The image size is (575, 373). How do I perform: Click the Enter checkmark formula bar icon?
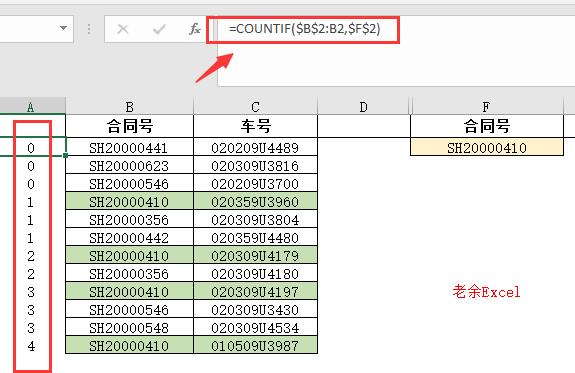[159, 29]
